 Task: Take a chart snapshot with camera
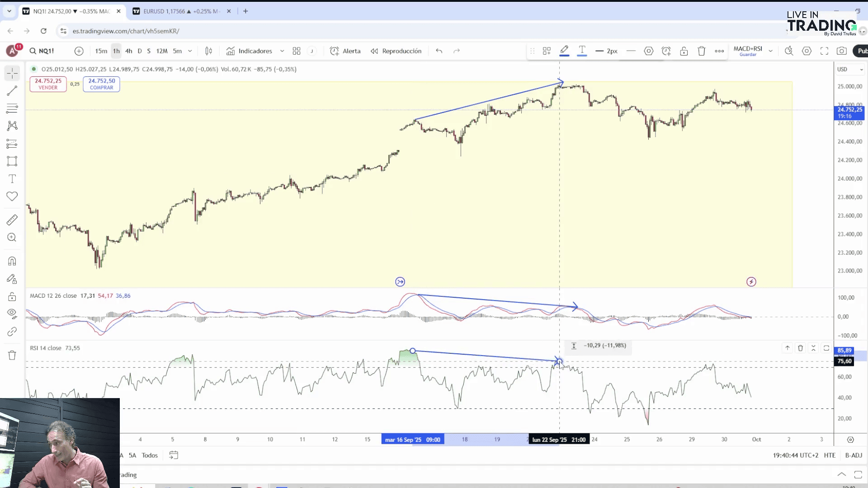842,51
